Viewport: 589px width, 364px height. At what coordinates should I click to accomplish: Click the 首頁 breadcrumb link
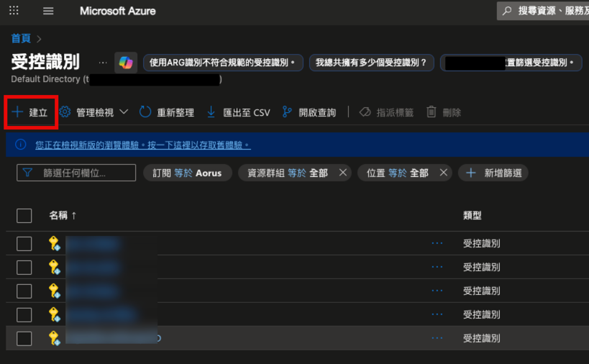[x=21, y=38]
